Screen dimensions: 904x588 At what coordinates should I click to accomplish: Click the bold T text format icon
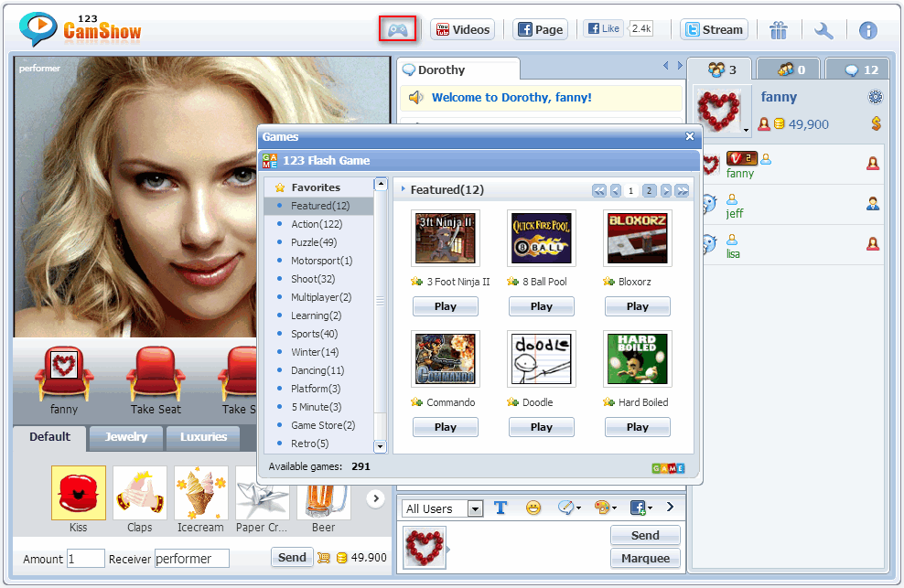click(x=500, y=508)
